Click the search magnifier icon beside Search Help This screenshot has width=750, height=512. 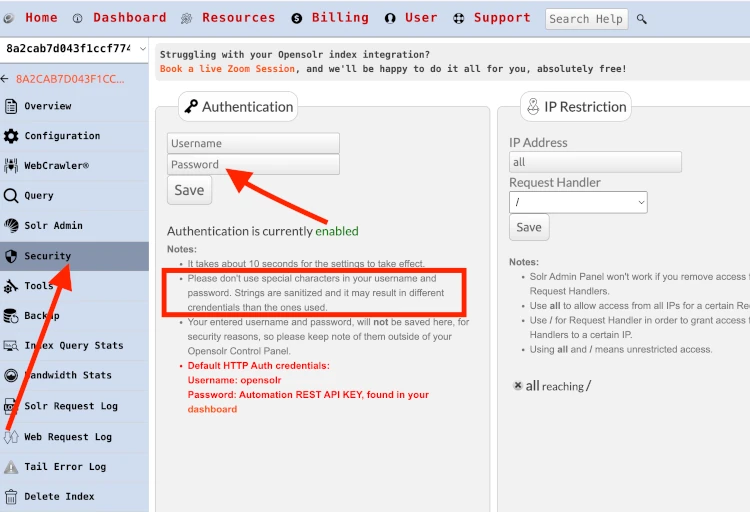(642, 19)
